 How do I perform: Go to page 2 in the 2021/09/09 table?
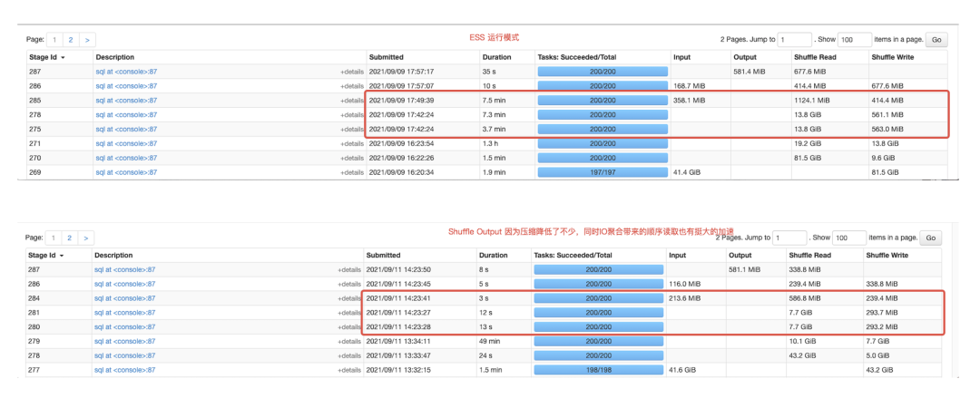tap(71, 40)
